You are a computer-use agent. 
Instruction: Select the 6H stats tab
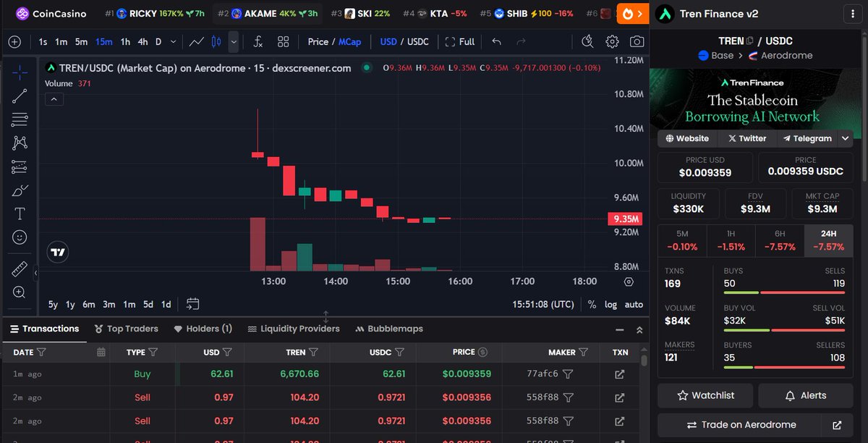tap(779, 240)
